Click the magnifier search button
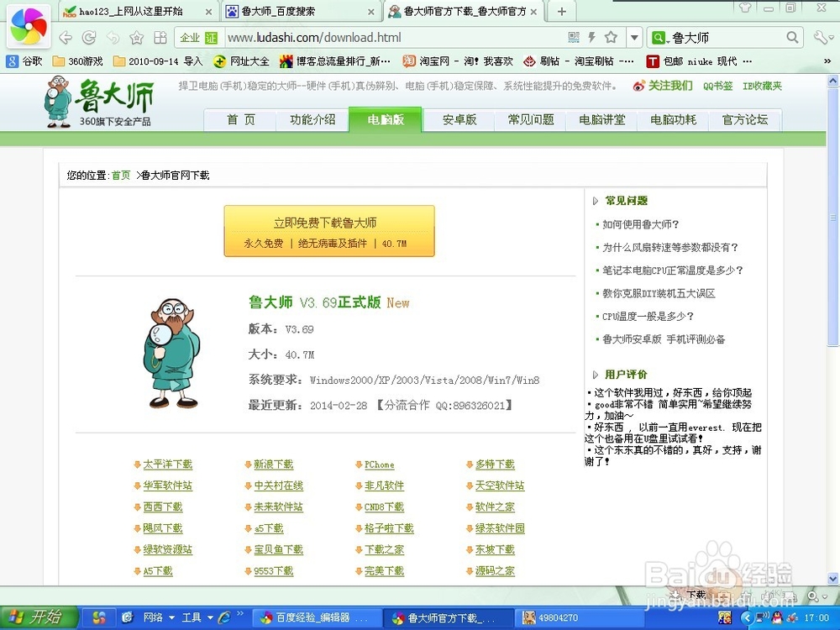Screen dimensions: 840x630 click(792, 38)
